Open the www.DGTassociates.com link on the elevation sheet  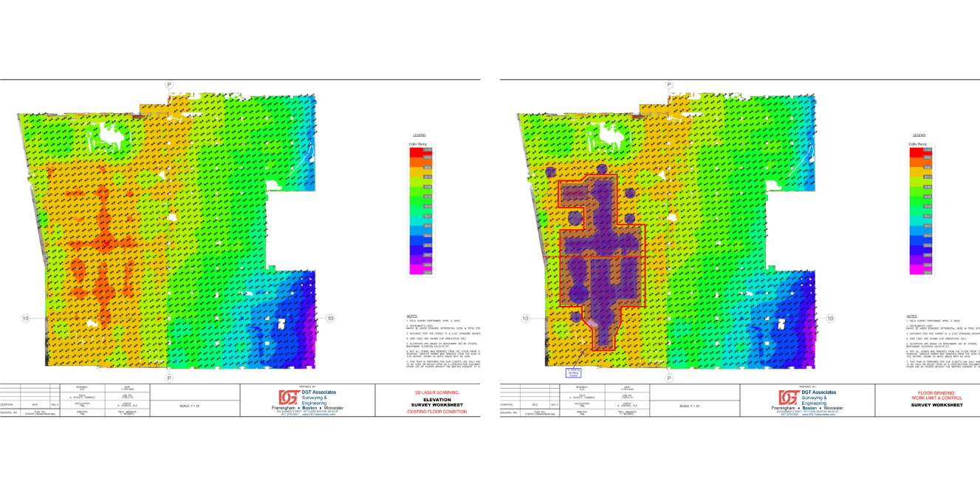pyautogui.click(x=319, y=415)
